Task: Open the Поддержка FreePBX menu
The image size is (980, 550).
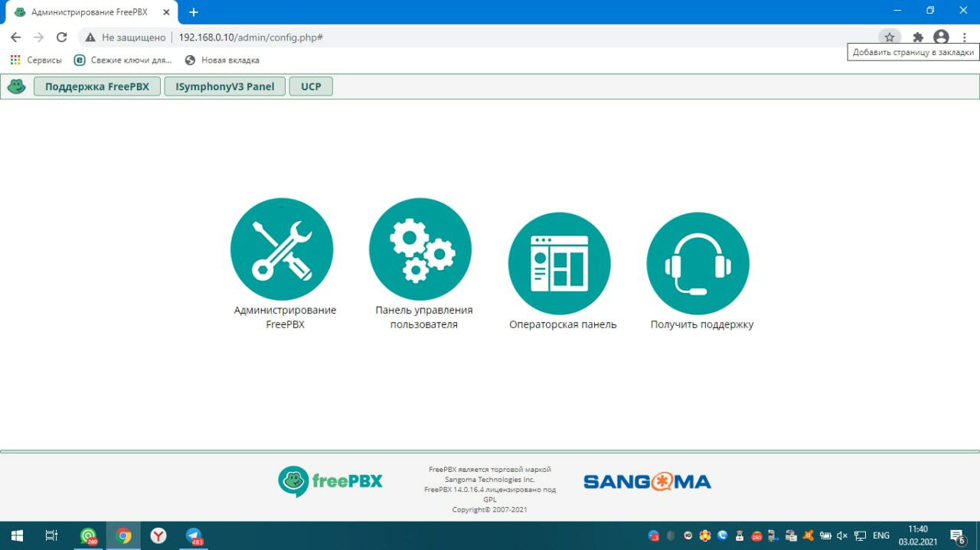Action: 97,86
